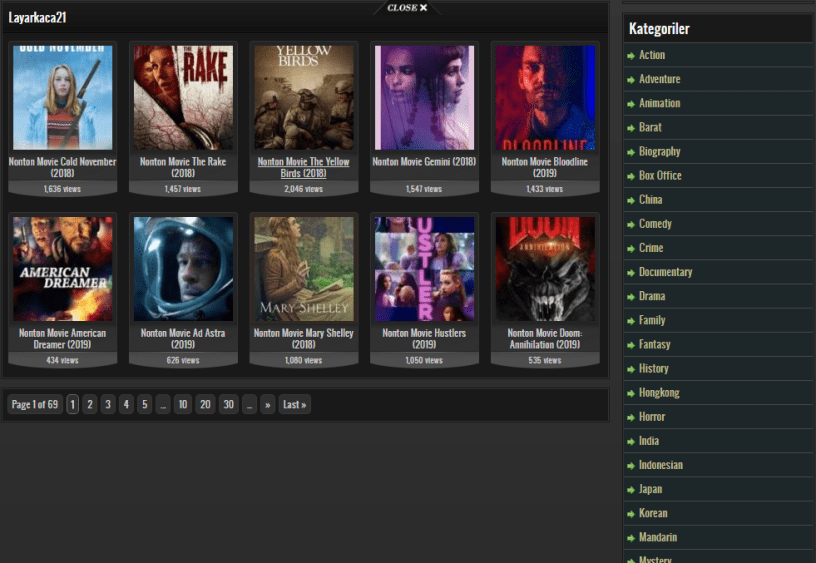
Task: Go to pagination page 2
Action: pyautogui.click(x=90, y=404)
